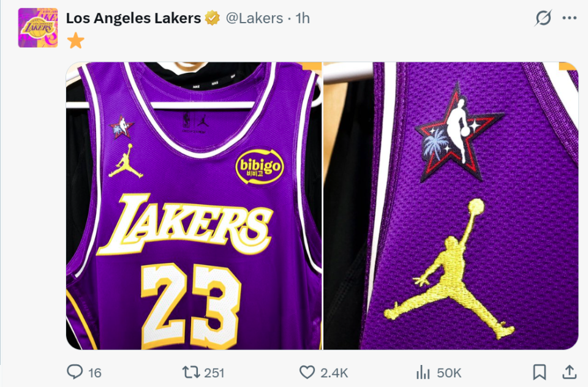Click the Grok explain-post icon
Image resolution: width=588 pixels, height=387 pixels.
click(543, 18)
